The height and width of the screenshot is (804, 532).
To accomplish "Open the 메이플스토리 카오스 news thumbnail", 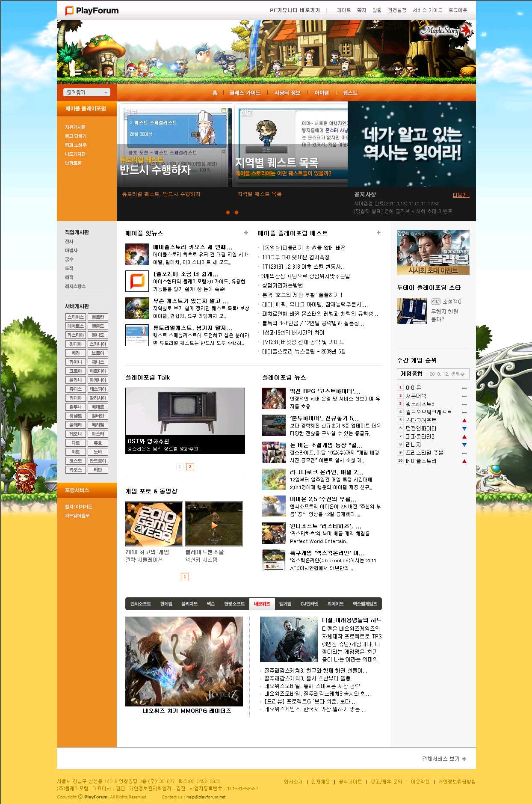I will 137,254.
